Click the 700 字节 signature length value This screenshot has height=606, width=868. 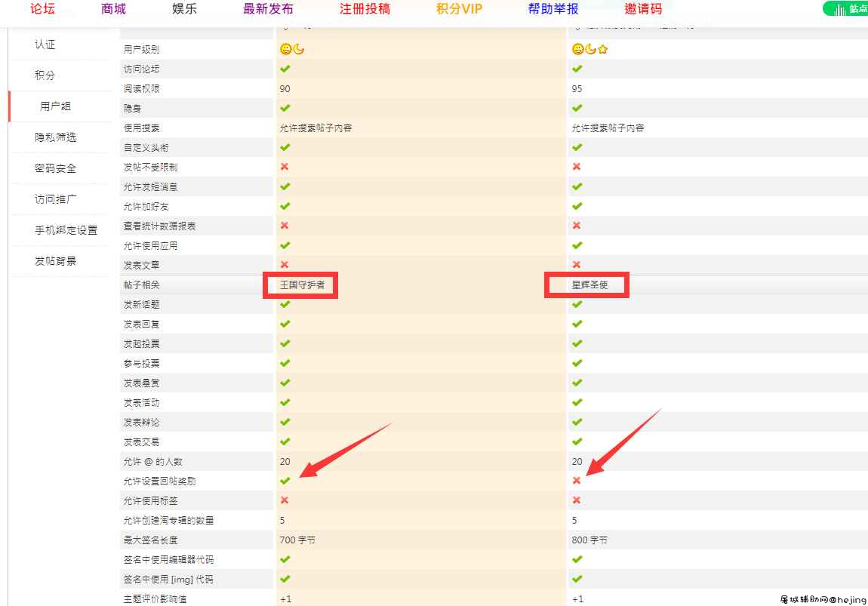[298, 540]
